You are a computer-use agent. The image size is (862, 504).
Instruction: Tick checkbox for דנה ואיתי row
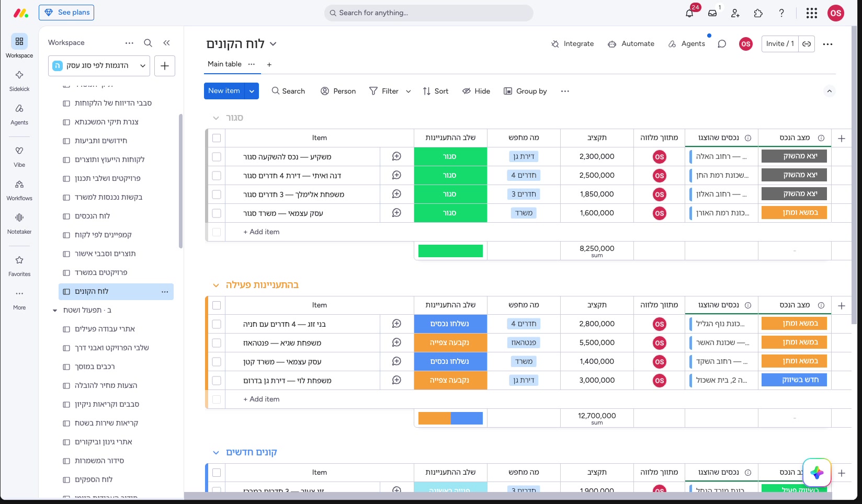pos(217,176)
